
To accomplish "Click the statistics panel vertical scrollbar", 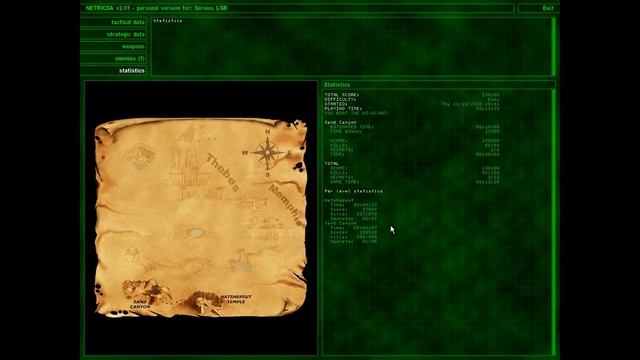I will (553, 222).
